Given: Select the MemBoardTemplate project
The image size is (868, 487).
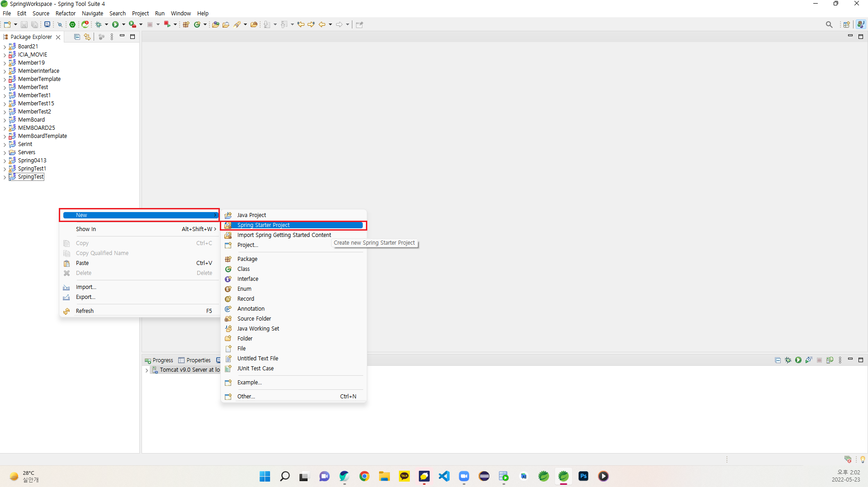Looking at the screenshot, I should [x=42, y=136].
